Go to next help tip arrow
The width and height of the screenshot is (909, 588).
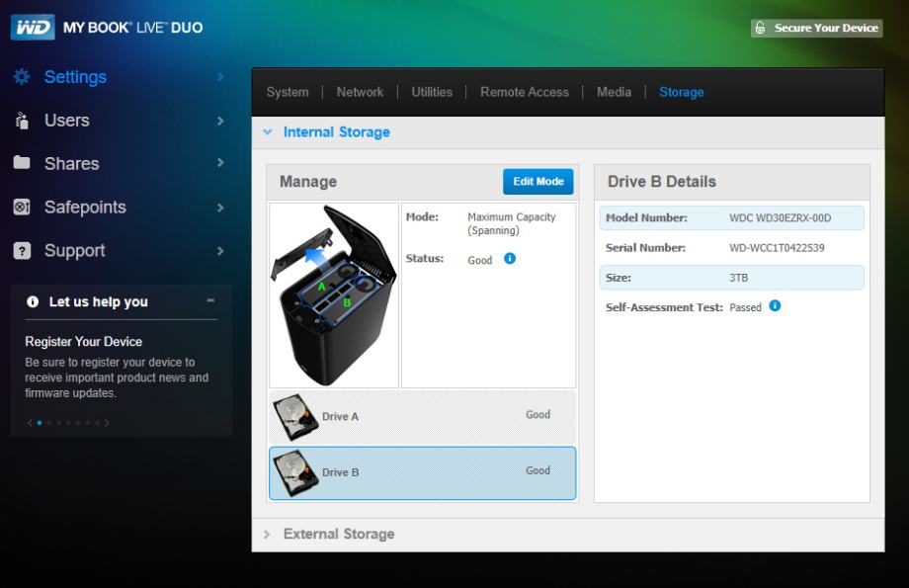coord(107,423)
